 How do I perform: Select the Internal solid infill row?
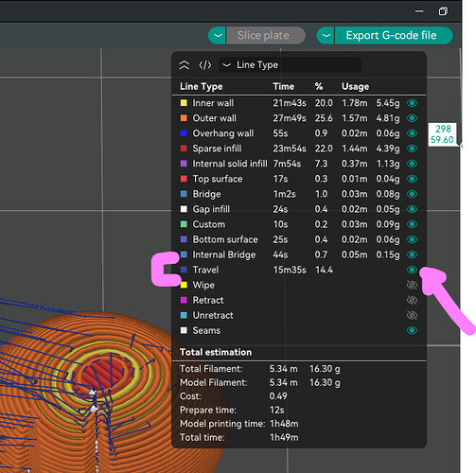pyautogui.click(x=299, y=164)
